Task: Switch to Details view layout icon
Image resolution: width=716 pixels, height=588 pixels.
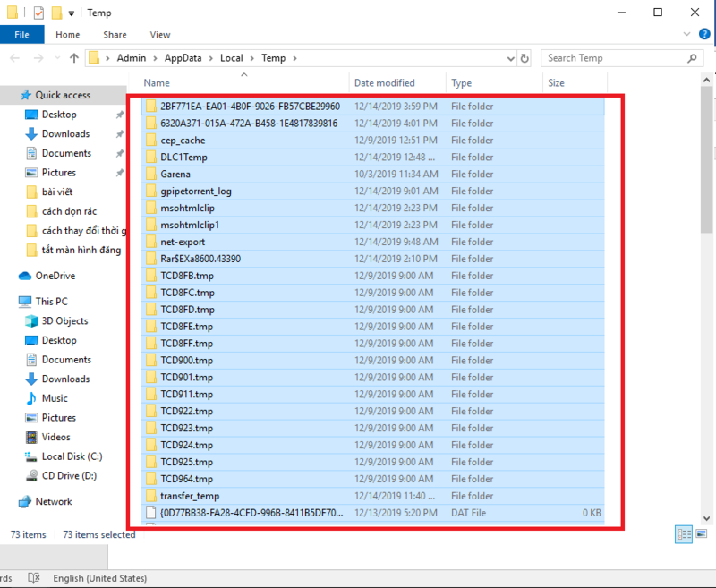Action: 684,534
